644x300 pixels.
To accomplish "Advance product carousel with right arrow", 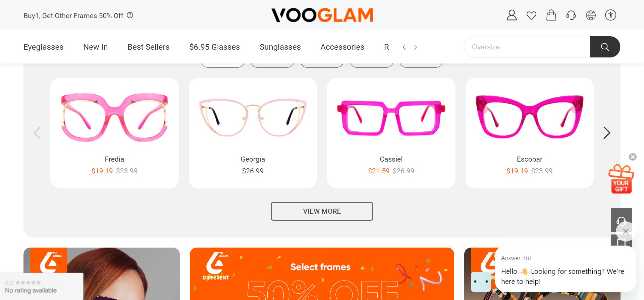I will point(606,133).
